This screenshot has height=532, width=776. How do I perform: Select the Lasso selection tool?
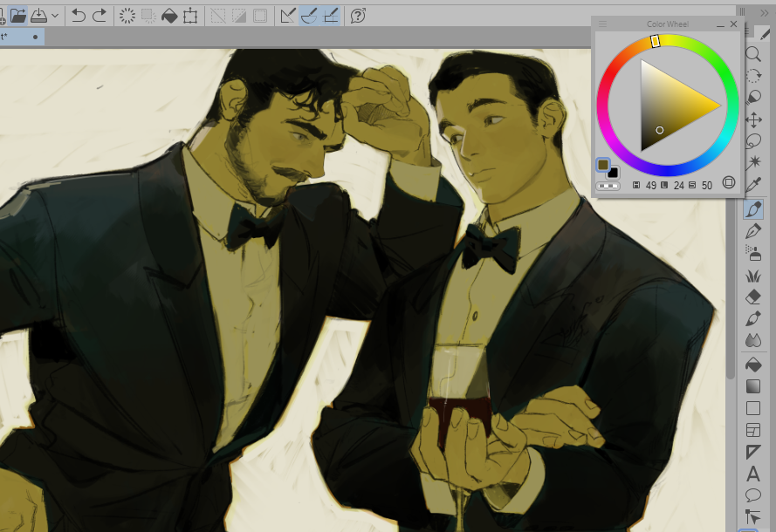(753, 141)
